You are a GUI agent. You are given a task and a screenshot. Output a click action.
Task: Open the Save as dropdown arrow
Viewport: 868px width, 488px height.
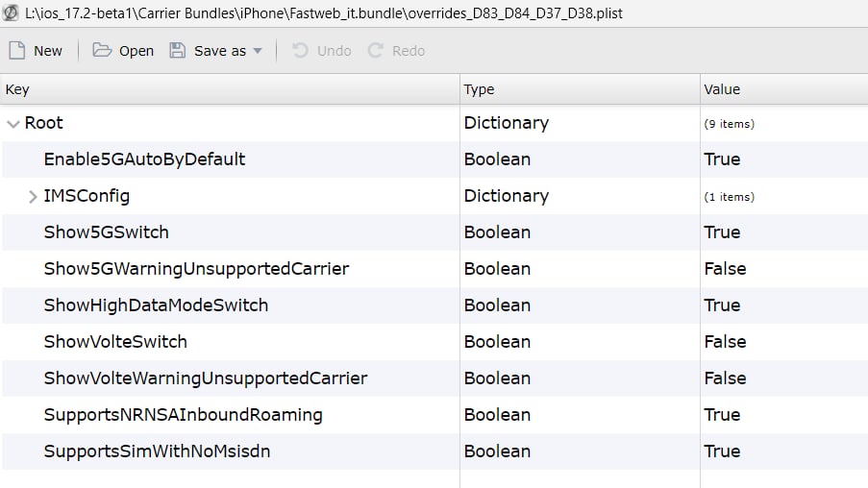(x=258, y=51)
